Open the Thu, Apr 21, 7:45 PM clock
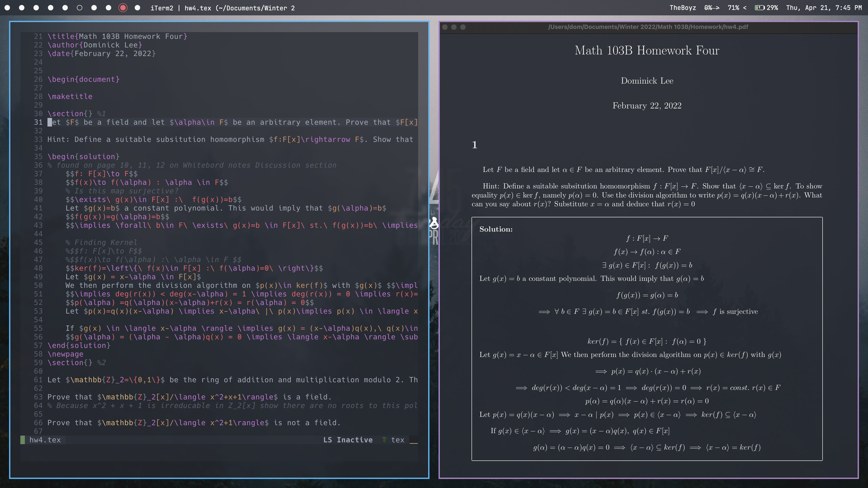This screenshot has height=488, width=868. [824, 8]
